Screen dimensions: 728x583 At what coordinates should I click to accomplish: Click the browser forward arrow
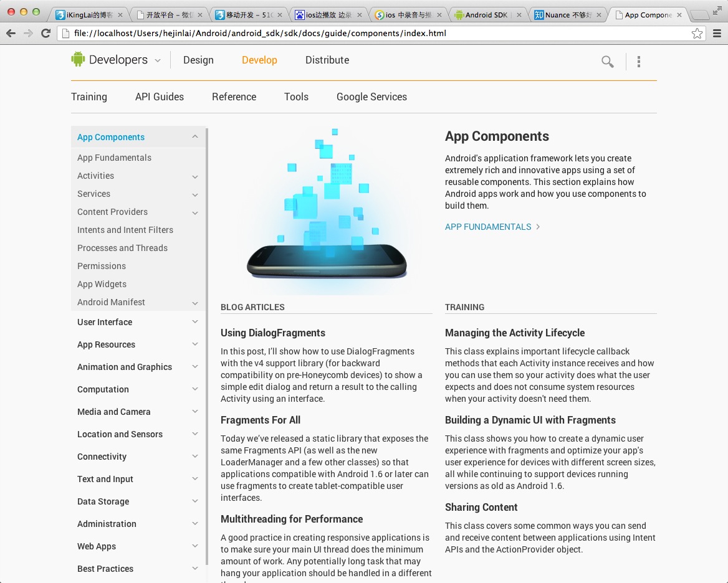click(28, 33)
